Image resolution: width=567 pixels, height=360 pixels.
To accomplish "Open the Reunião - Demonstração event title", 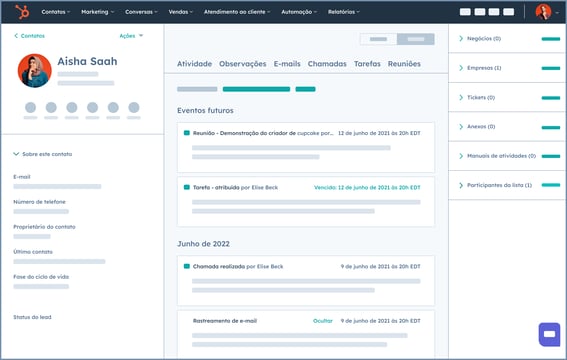I will (x=263, y=133).
